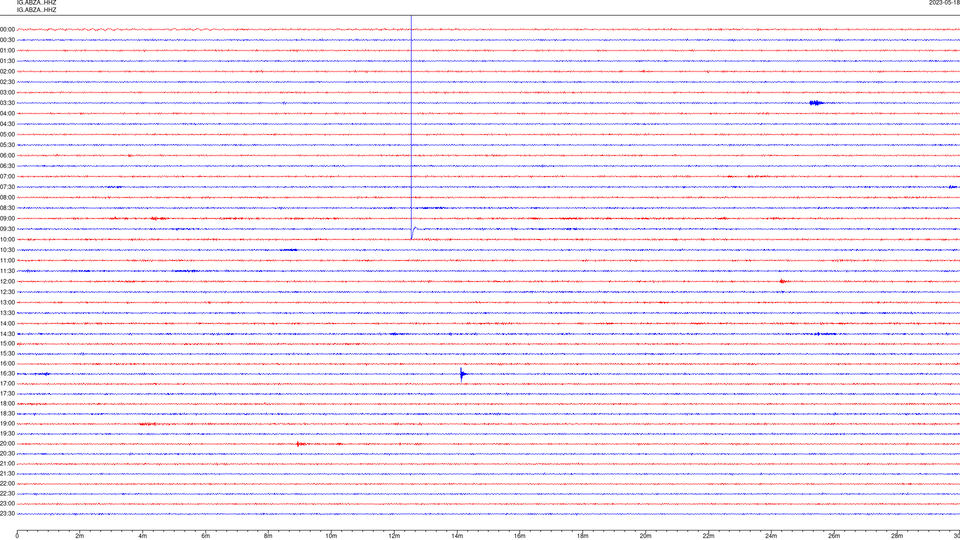
Task: Select the 14:30 time label
Action: (x=7, y=334)
